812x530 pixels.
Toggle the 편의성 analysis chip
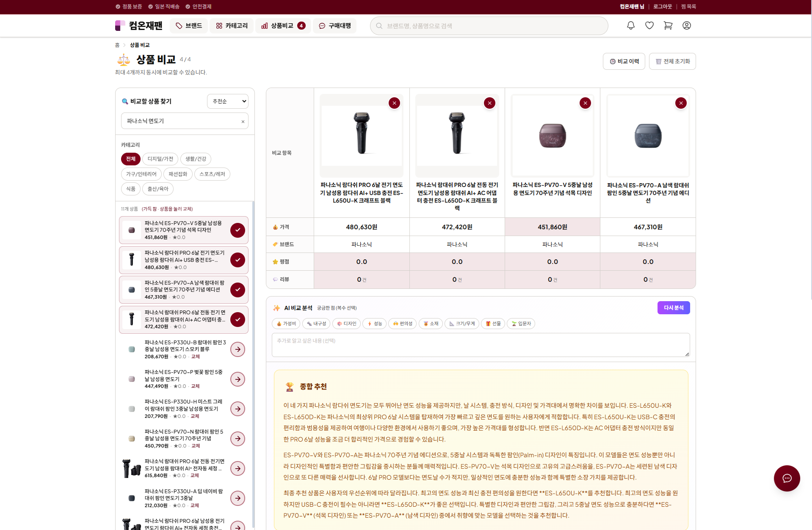[x=402, y=324]
